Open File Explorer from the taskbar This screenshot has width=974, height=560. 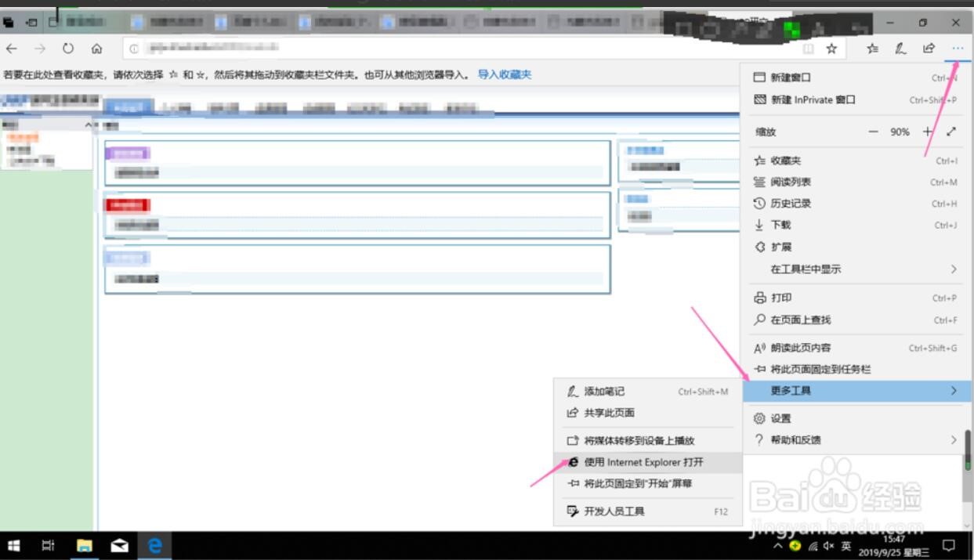[x=84, y=546]
